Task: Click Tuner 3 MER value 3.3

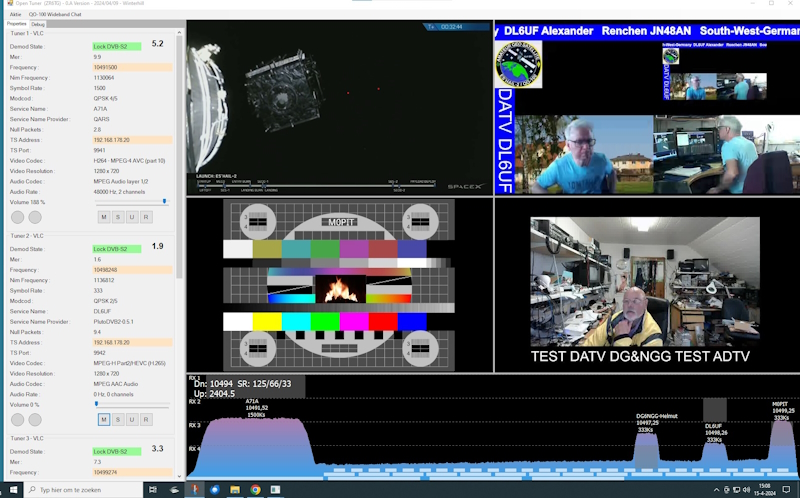Action: click(158, 449)
